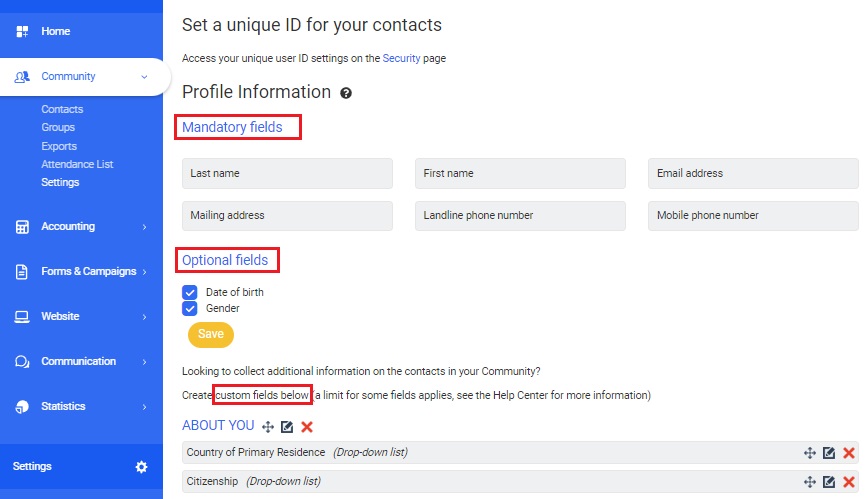868x499 pixels.
Task: Collapse the Community sidebar section
Action: 144,77
